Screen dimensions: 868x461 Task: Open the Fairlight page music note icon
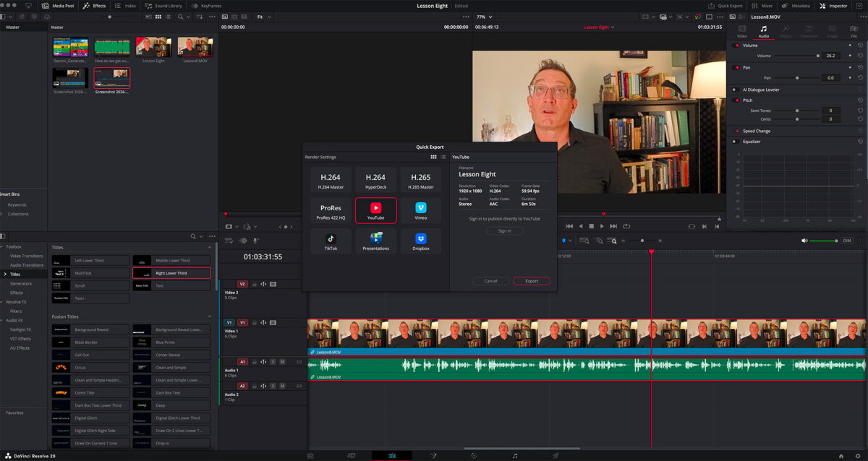pyautogui.click(x=515, y=456)
